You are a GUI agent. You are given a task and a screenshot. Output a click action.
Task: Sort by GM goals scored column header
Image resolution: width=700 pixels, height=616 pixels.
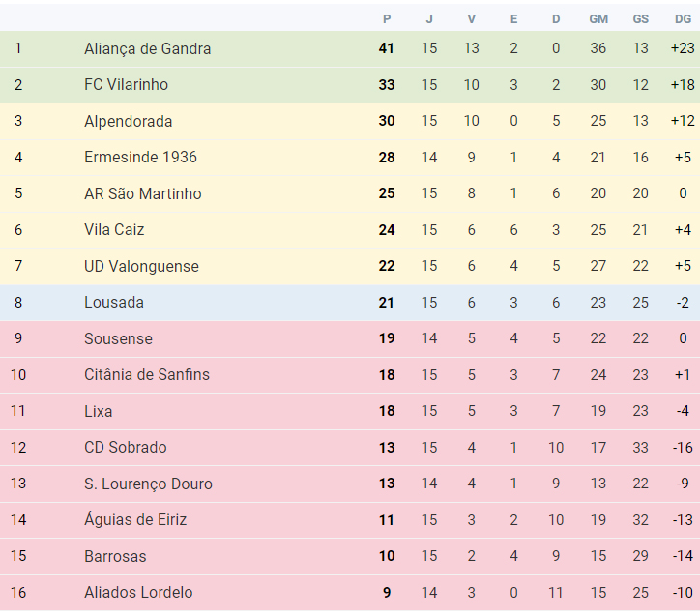(x=598, y=19)
